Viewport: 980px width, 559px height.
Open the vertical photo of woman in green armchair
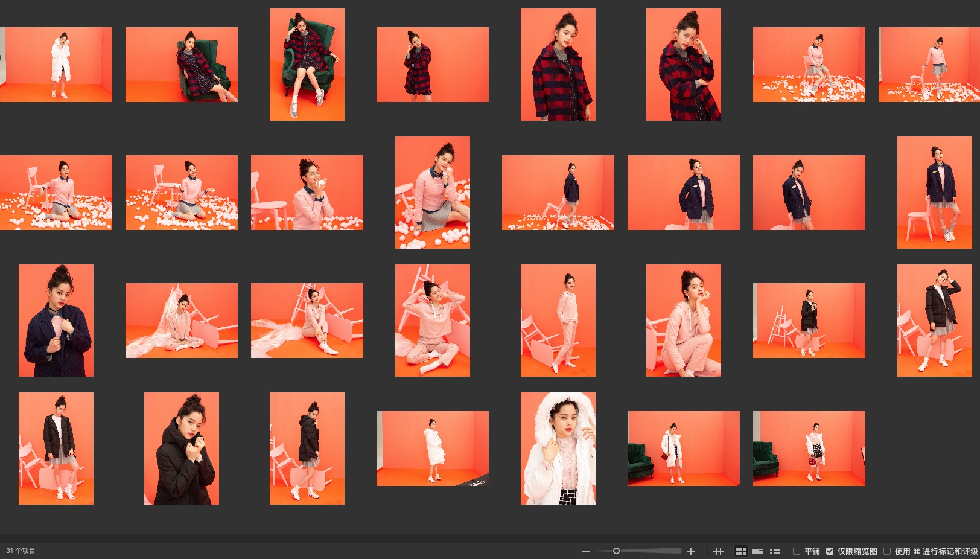[x=307, y=65]
